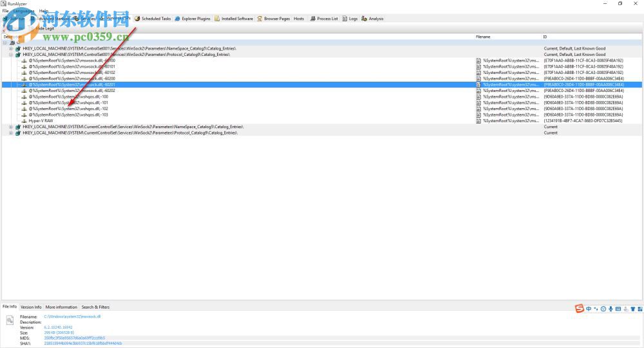
Task: Select entry wshqos.dll,-101
Action: pos(68,102)
